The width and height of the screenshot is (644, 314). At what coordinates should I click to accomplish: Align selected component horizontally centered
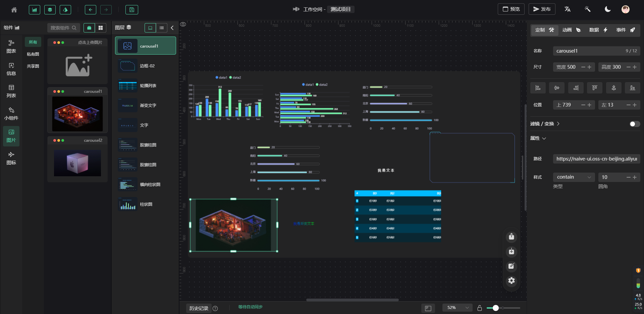(557, 88)
